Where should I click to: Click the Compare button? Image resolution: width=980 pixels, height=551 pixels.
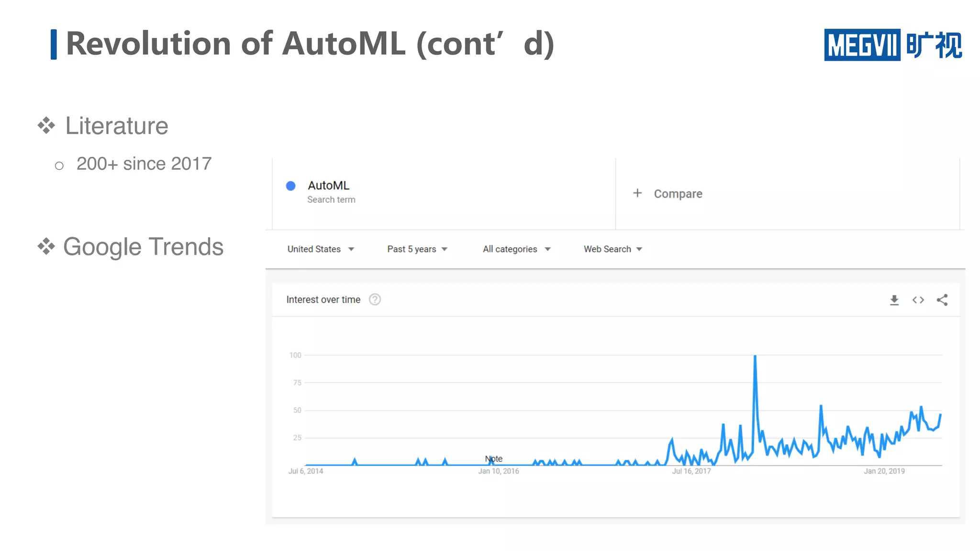pos(678,194)
